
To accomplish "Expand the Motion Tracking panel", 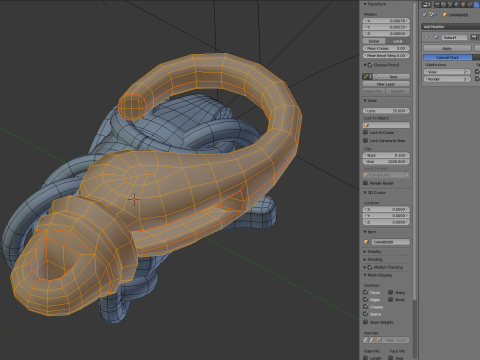I will click(x=365, y=267).
